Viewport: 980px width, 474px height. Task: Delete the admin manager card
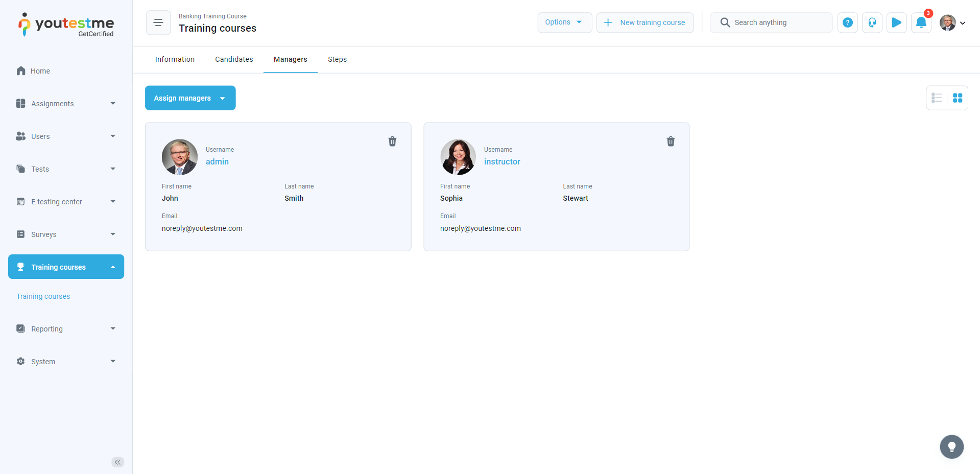392,141
